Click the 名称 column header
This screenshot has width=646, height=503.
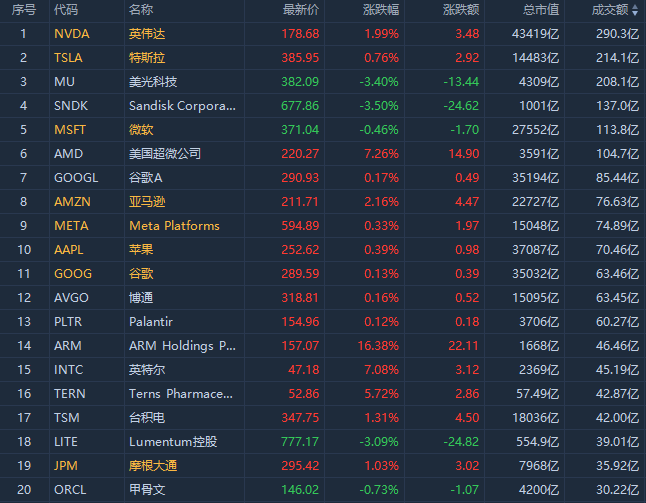pyautogui.click(x=141, y=10)
